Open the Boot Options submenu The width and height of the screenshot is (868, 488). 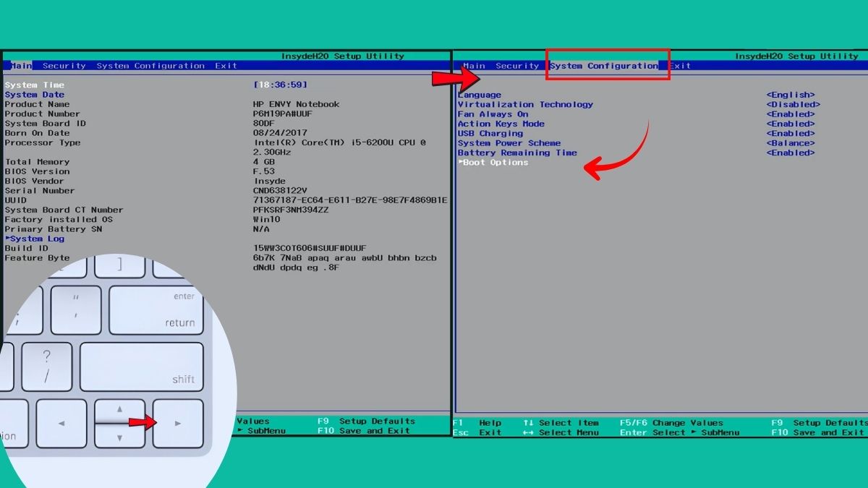coord(493,163)
